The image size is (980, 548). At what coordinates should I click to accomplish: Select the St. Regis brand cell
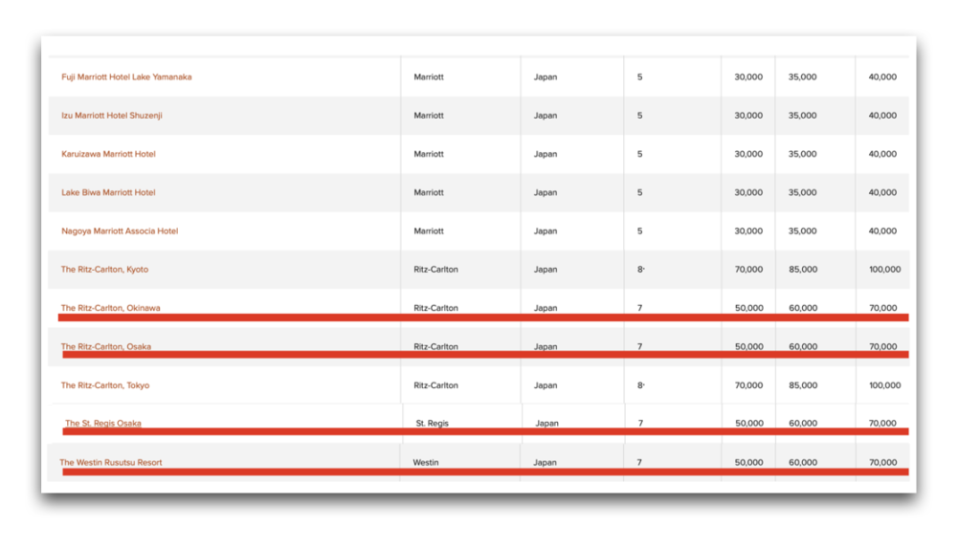coord(432,423)
